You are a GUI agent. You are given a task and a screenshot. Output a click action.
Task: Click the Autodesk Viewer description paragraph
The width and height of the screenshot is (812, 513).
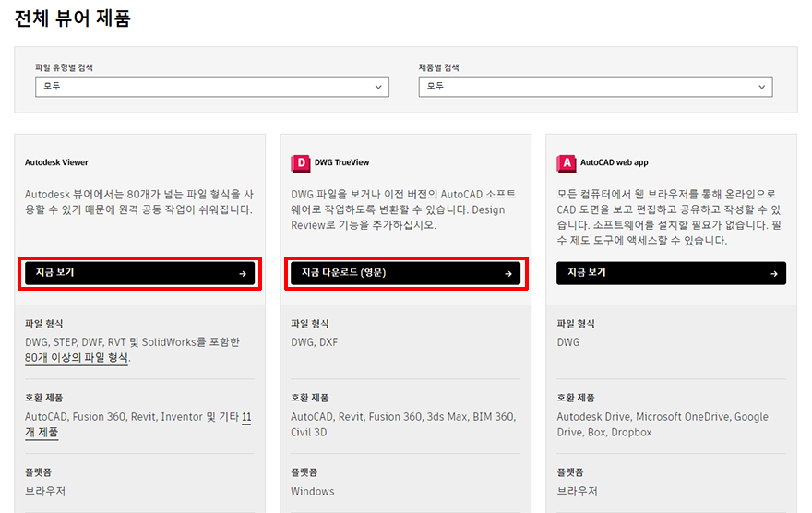click(139, 202)
